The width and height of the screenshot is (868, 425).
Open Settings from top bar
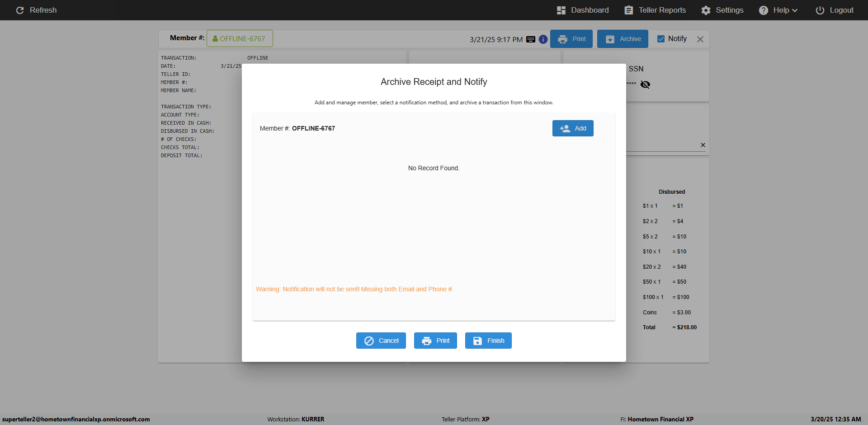(722, 10)
